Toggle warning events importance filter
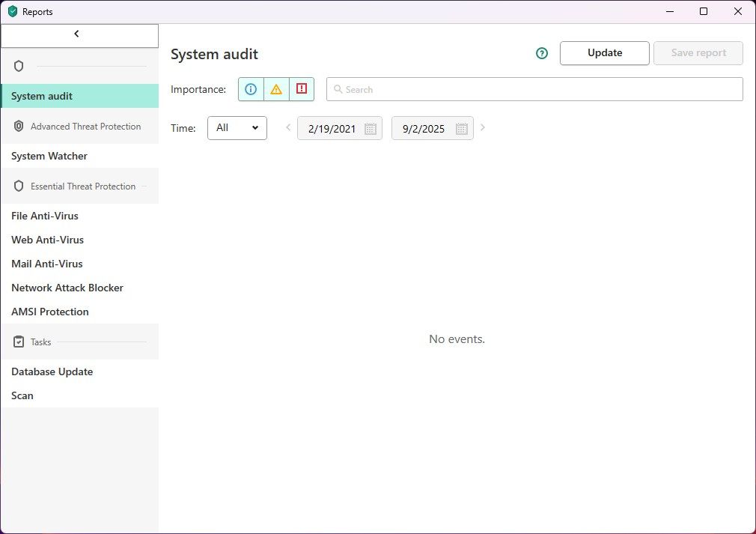756x534 pixels. 276,89
